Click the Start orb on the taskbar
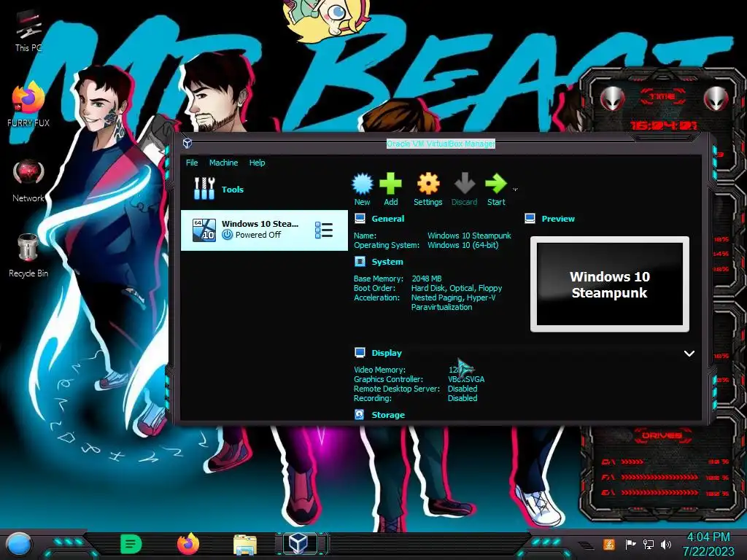The height and width of the screenshot is (560, 747). click(x=18, y=545)
